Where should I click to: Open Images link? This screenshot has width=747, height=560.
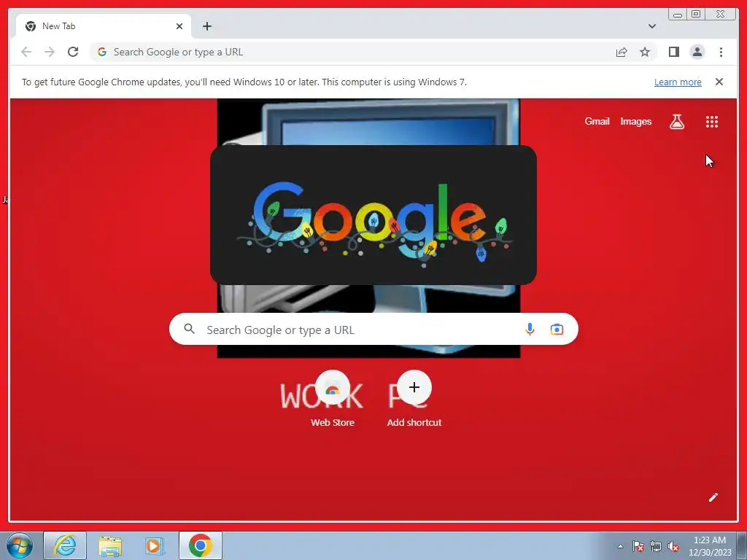635,122
